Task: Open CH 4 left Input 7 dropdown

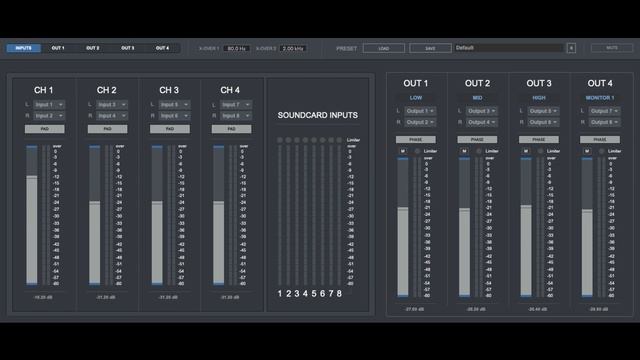Action: click(x=236, y=104)
